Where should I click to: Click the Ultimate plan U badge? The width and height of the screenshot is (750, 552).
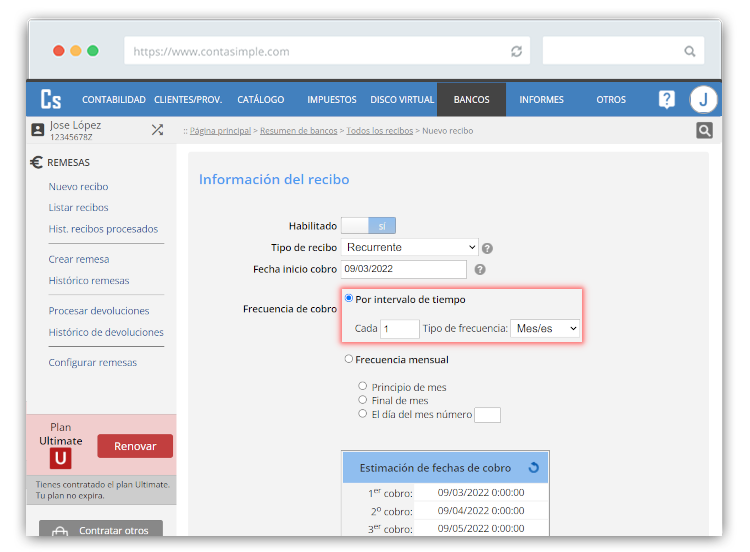click(x=60, y=458)
